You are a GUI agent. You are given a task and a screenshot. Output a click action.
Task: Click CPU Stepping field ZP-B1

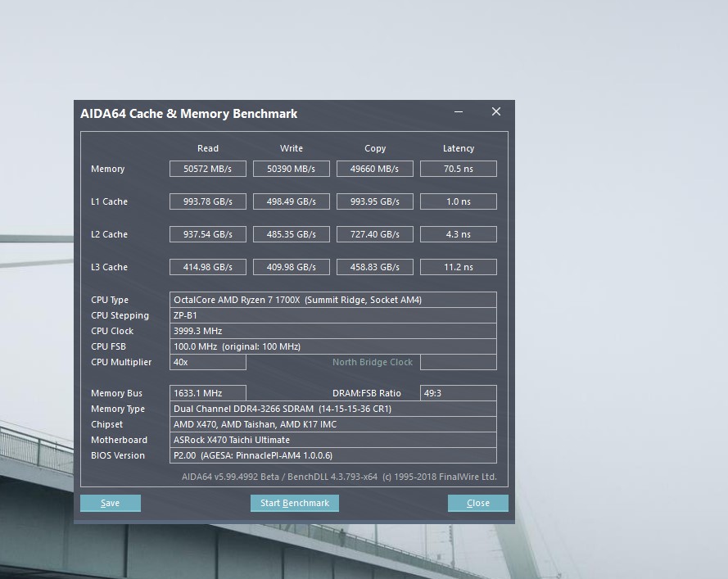point(333,315)
